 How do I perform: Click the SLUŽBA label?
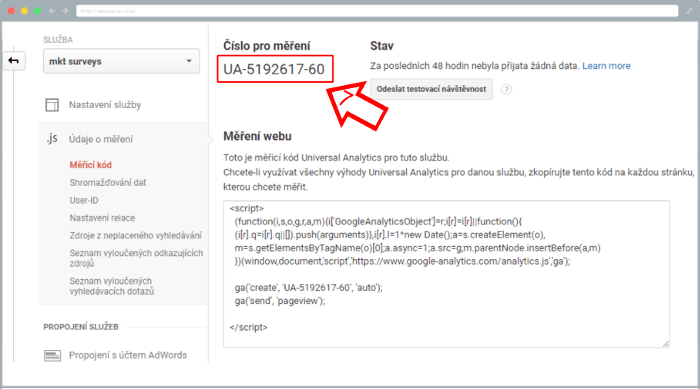click(58, 40)
